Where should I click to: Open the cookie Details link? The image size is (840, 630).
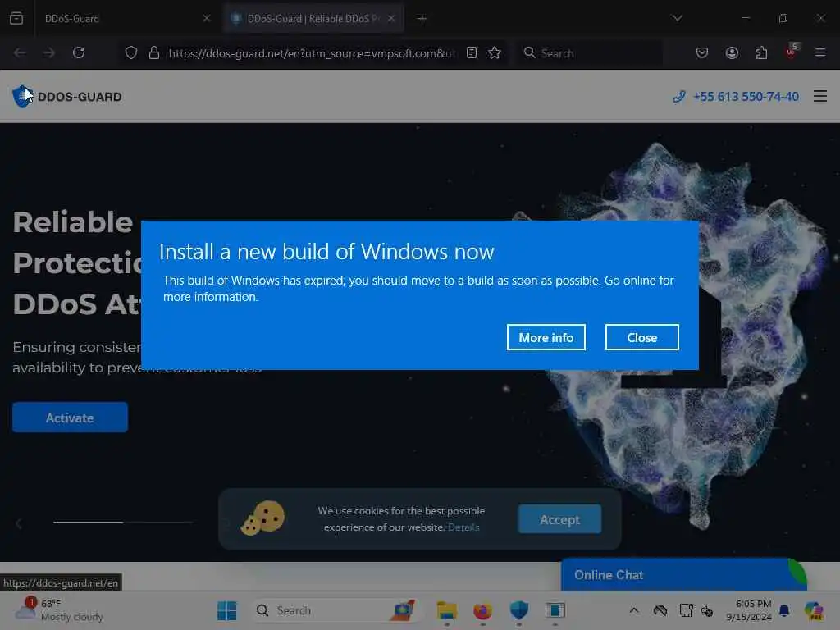point(463,527)
